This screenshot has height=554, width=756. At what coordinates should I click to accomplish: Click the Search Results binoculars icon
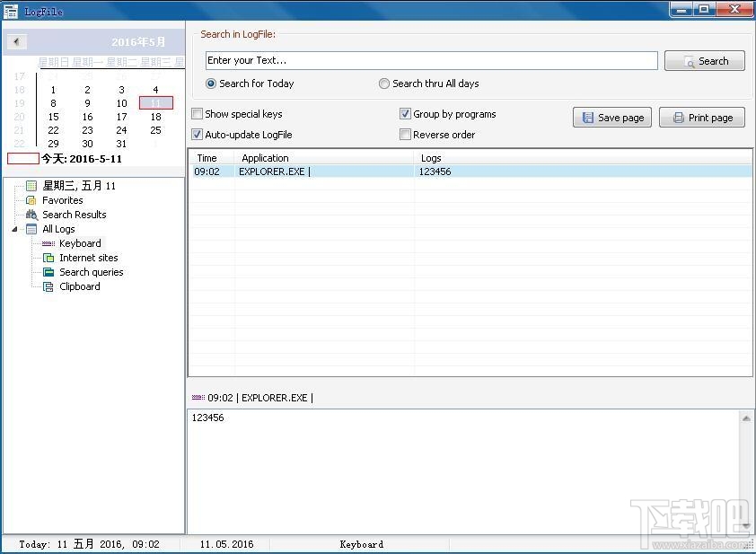31,215
